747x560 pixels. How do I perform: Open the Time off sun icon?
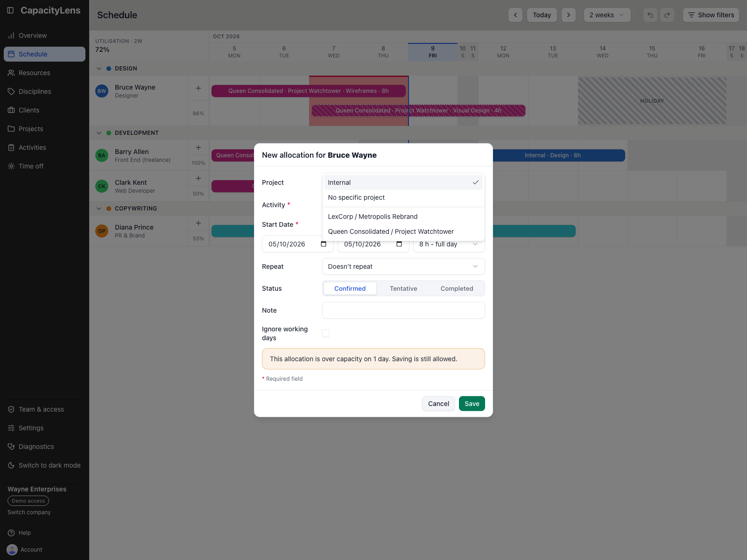point(11,166)
